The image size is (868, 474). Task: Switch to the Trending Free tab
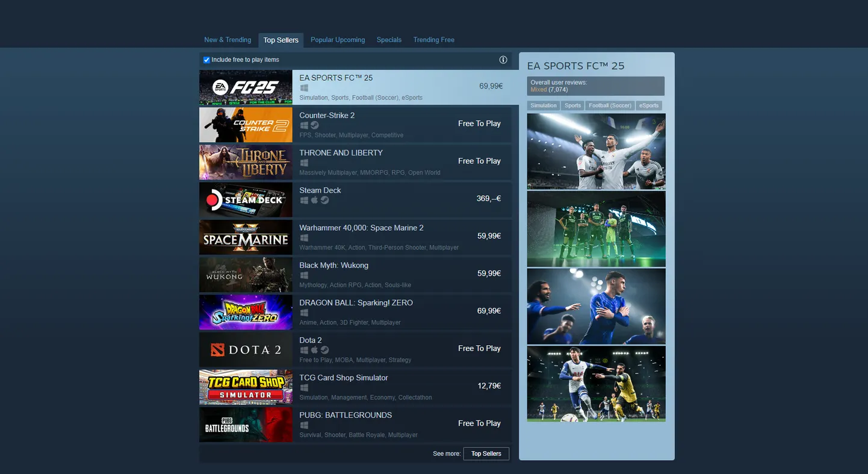[434, 40]
